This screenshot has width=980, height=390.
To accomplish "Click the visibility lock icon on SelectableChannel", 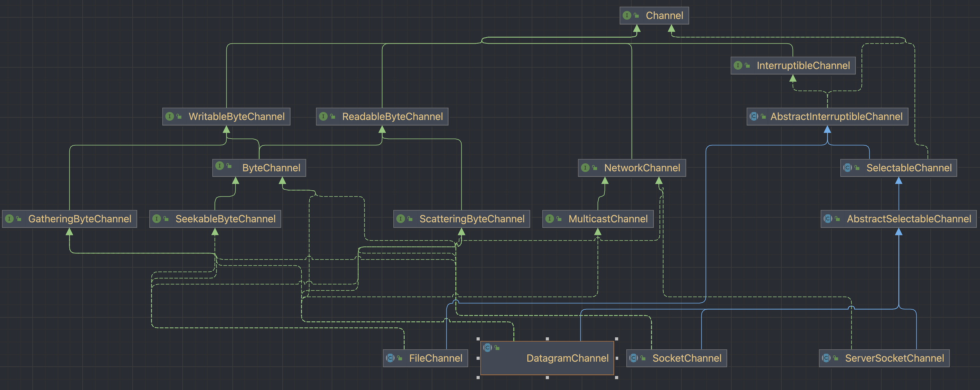I will coord(857,167).
